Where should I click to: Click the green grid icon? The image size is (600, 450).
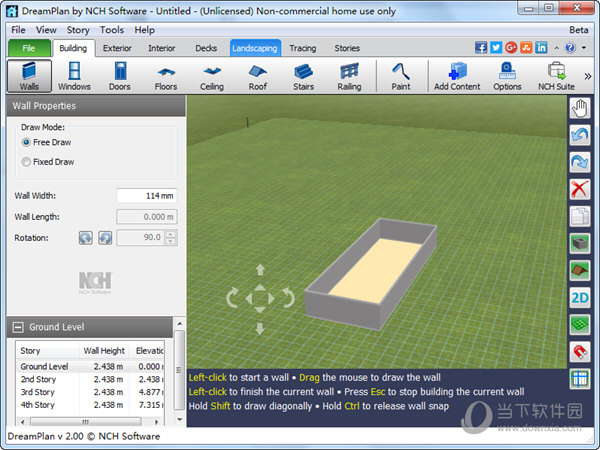click(580, 324)
